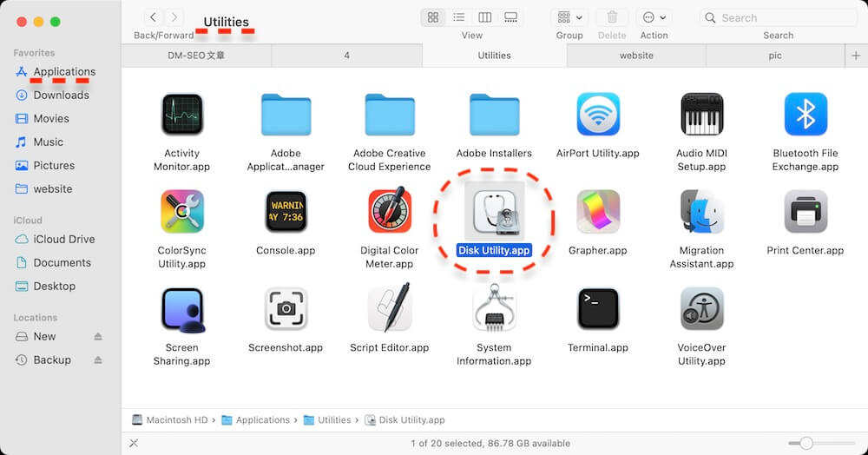Switch to column view
868x455 pixels.
[485, 17]
